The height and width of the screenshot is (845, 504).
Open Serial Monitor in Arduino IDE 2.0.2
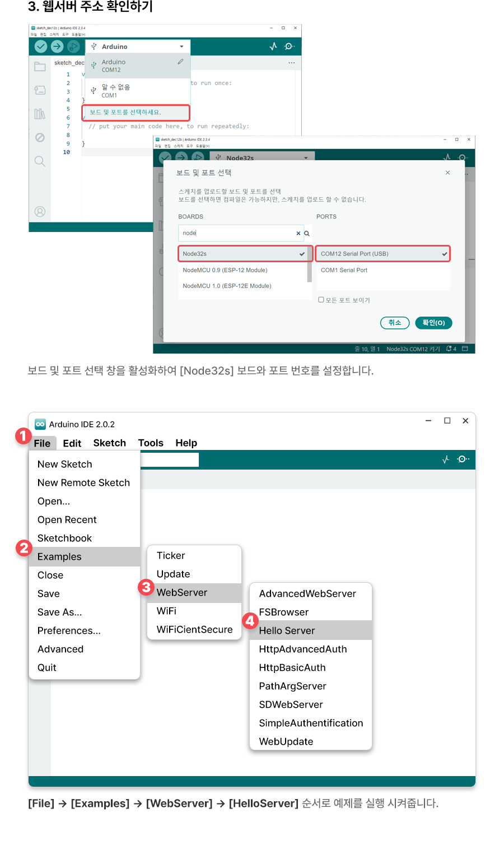[x=463, y=459]
